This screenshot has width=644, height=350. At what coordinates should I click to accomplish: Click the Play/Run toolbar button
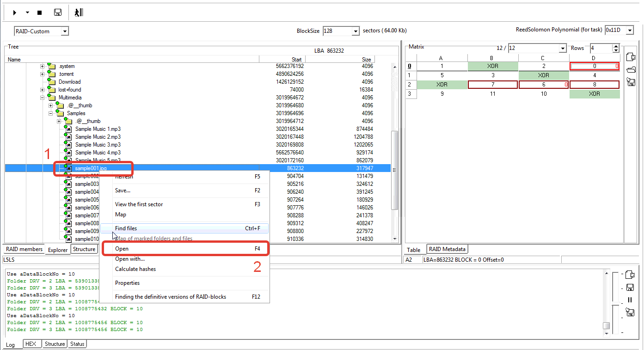point(15,12)
